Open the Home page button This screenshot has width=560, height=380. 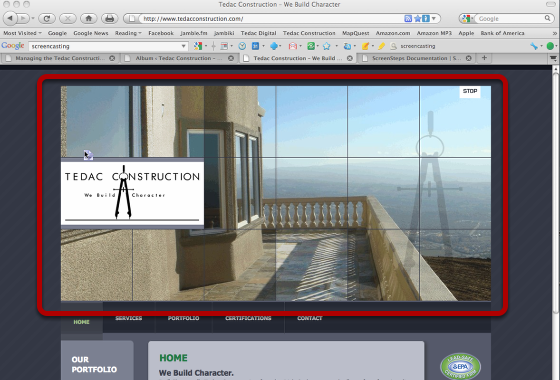pos(89,18)
